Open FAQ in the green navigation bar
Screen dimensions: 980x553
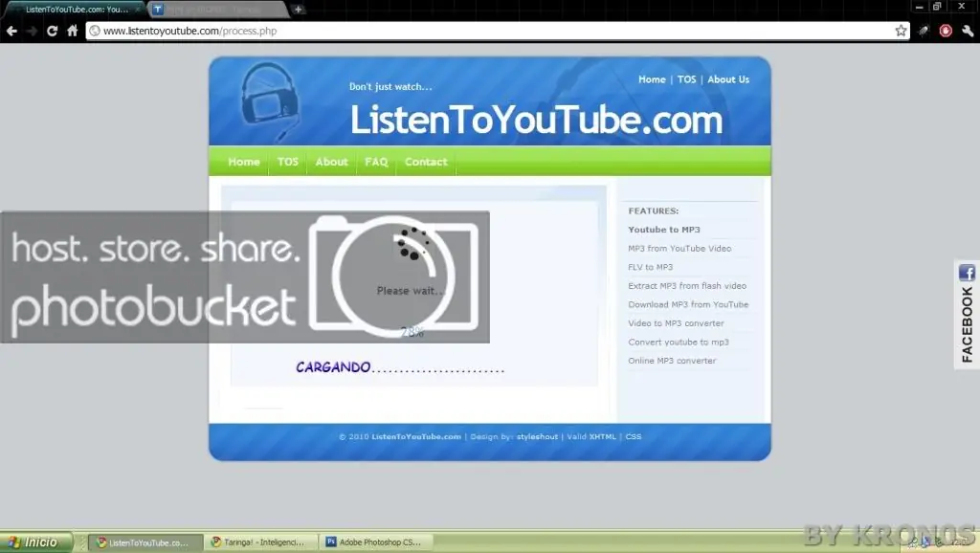(x=376, y=162)
